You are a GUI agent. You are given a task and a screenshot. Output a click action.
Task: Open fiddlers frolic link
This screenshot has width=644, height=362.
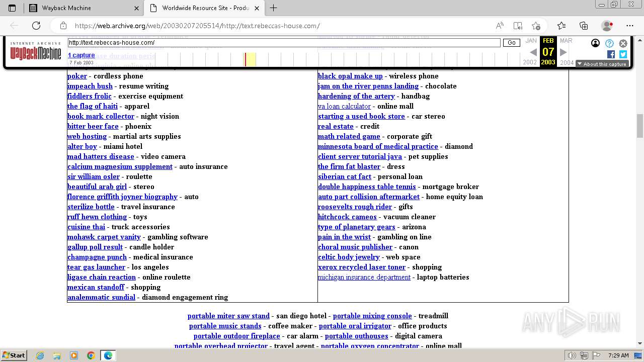(x=90, y=96)
